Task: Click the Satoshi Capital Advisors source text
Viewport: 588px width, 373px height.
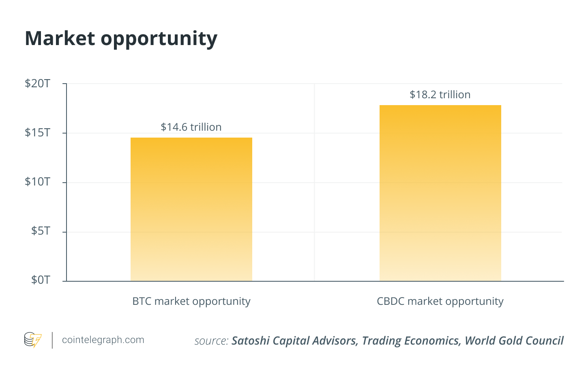Action: pyautogui.click(x=295, y=341)
